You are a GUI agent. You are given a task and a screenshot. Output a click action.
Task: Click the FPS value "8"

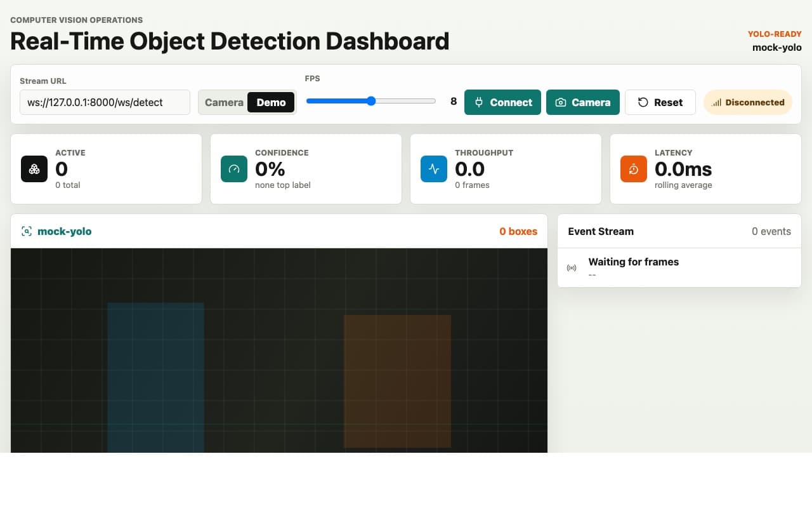tap(454, 101)
